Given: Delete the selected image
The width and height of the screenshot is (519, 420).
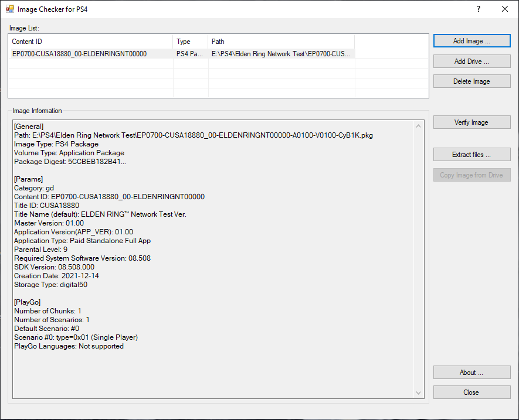Looking at the screenshot, I should point(471,81).
